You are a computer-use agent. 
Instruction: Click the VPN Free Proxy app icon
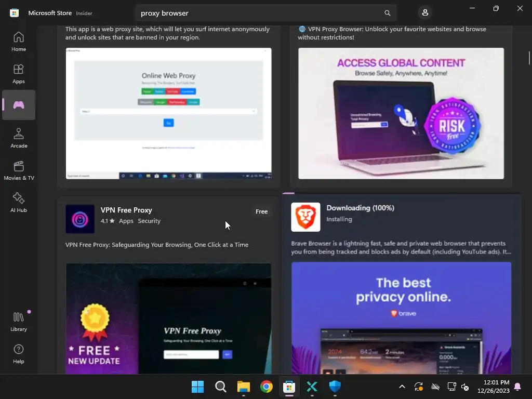tap(80, 219)
